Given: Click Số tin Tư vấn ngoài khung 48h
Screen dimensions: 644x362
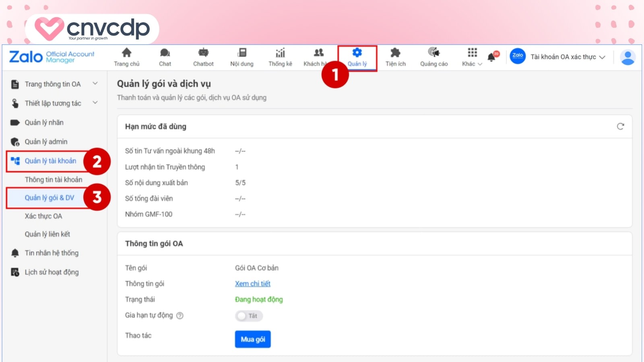Looking at the screenshot, I should 170,151.
